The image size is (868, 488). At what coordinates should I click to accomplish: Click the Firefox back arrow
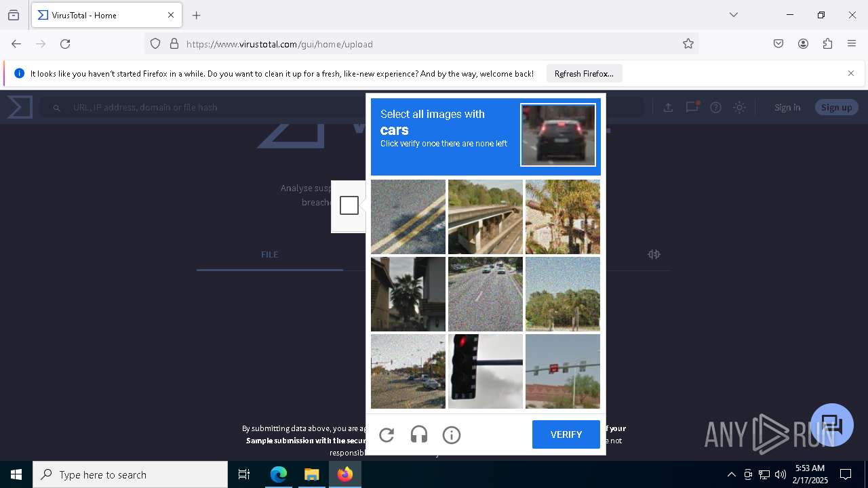tap(16, 44)
